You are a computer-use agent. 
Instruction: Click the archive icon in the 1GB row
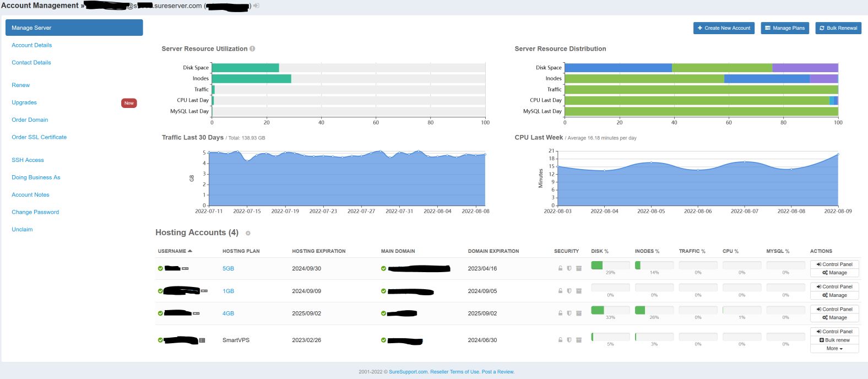(578, 291)
